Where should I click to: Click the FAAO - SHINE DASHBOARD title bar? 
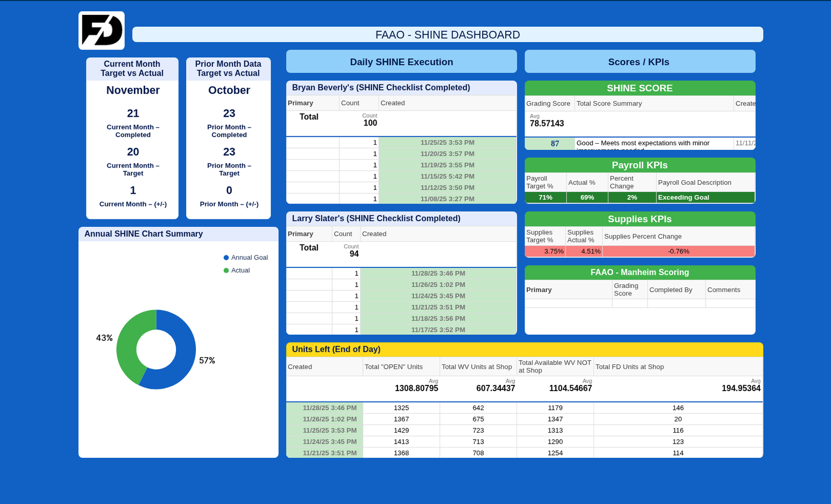point(447,35)
